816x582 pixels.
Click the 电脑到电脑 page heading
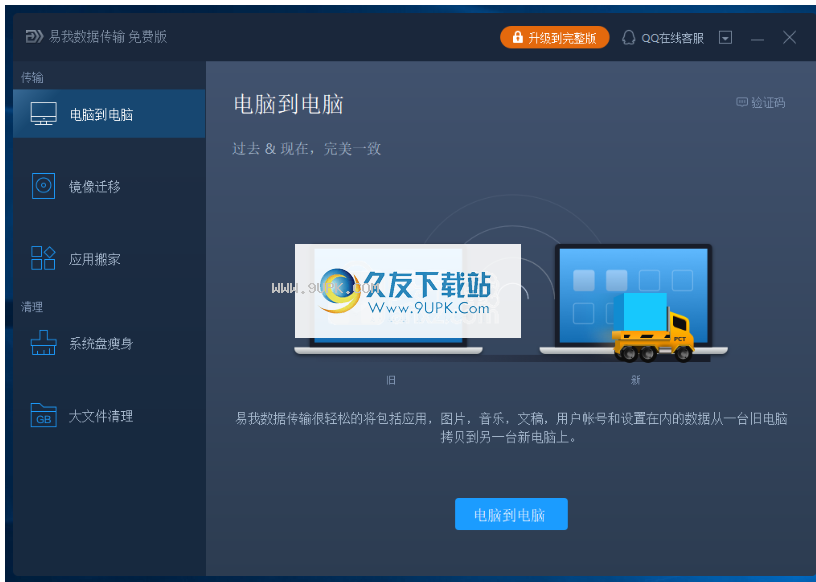pos(288,104)
